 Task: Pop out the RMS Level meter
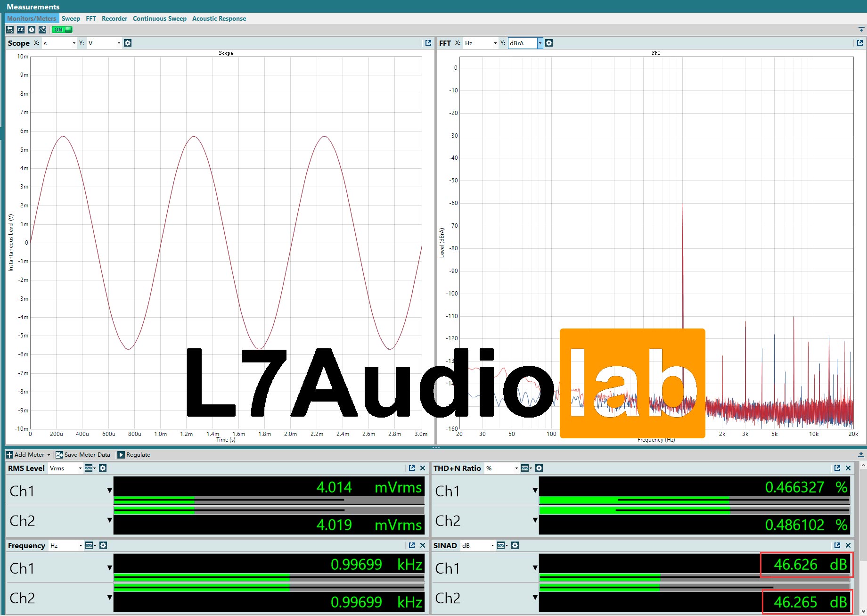click(412, 468)
